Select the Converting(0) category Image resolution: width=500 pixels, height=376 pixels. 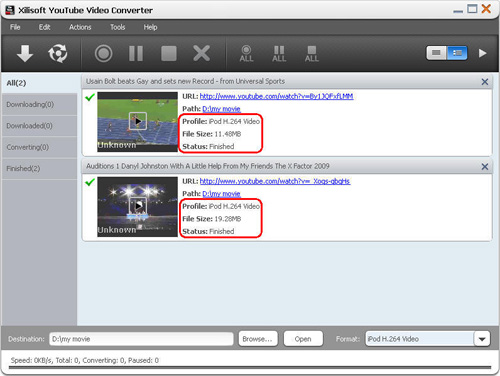[39, 147]
